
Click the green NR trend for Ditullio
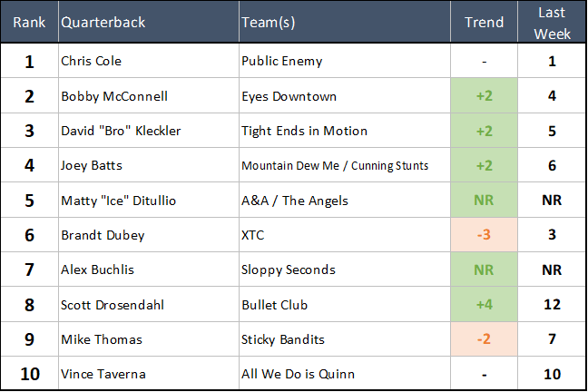(x=484, y=201)
